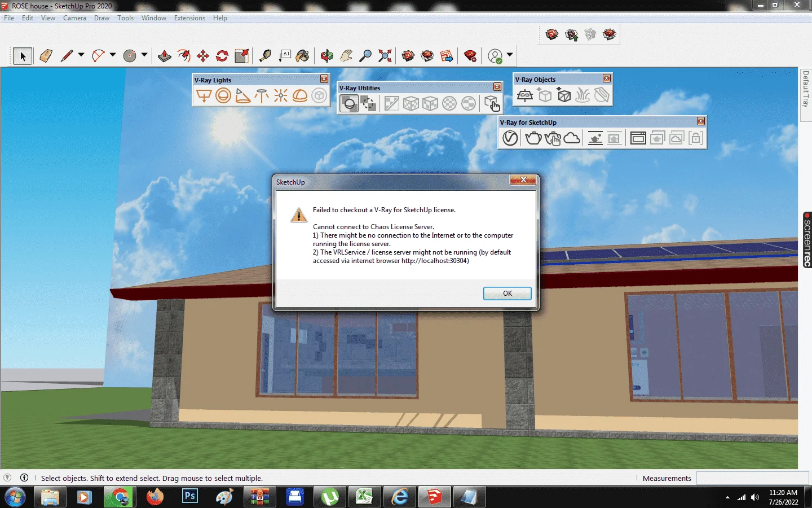Image resolution: width=812 pixels, height=508 pixels.
Task: Choose the Text label tool
Action: (284, 55)
